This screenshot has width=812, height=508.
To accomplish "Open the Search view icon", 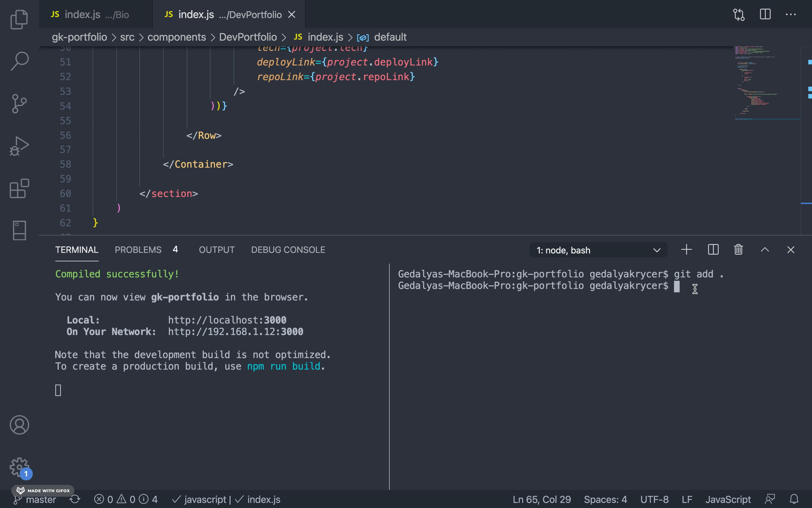I will coord(19,61).
